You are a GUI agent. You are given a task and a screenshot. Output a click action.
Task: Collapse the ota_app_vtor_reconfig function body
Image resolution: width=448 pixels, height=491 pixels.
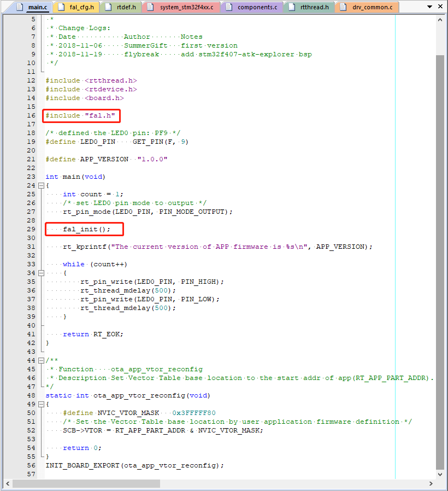(41, 404)
